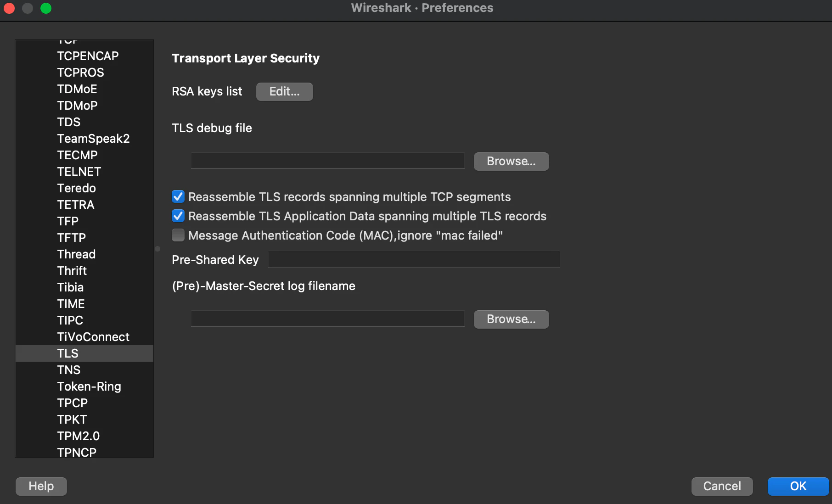The height and width of the screenshot is (504, 832).
Task: Enable the ignore "mac failed" checkbox
Action: pyautogui.click(x=178, y=235)
